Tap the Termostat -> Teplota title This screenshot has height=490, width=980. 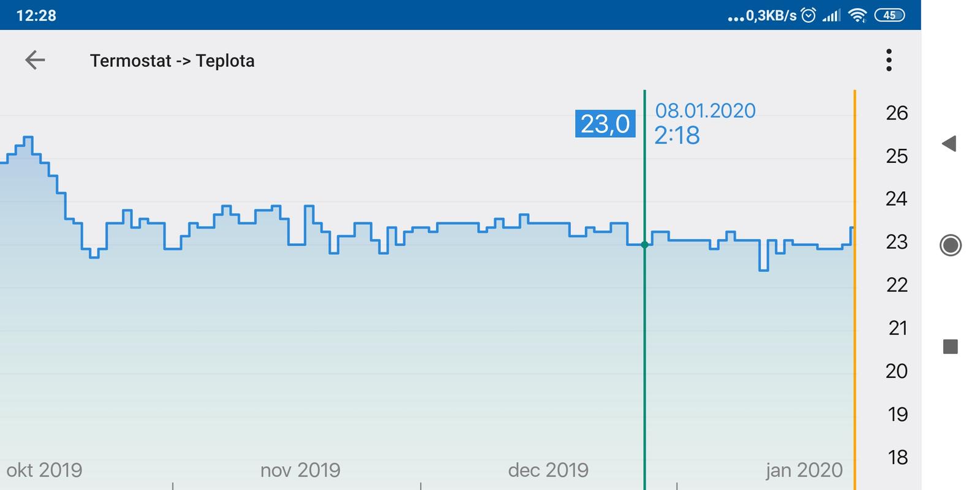(x=172, y=61)
